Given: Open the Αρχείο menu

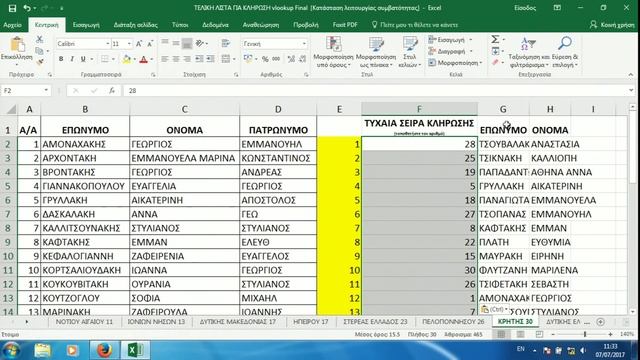Looking at the screenshot, I should 12,25.
